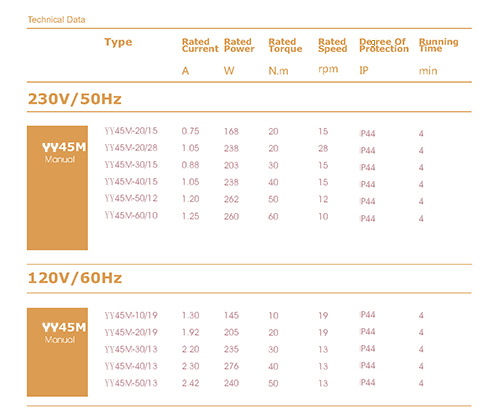Click the rated power value "260"
This screenshot has width=500, height=420.
point(231,217)
